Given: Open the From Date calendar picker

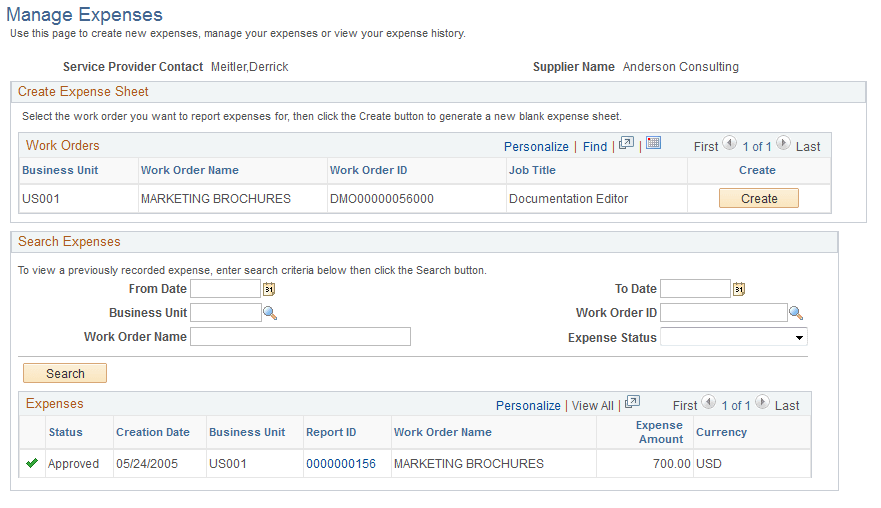Looking at the screenshot, I should 269,289.
